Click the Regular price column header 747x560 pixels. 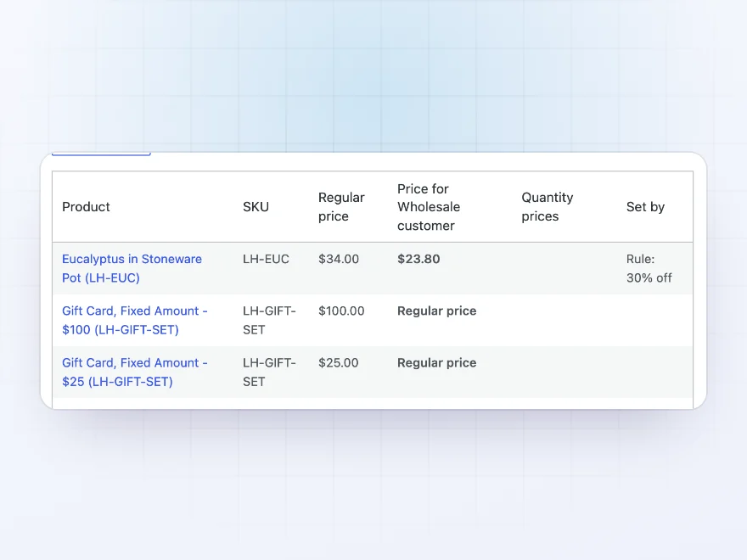(x=341, y=207)
